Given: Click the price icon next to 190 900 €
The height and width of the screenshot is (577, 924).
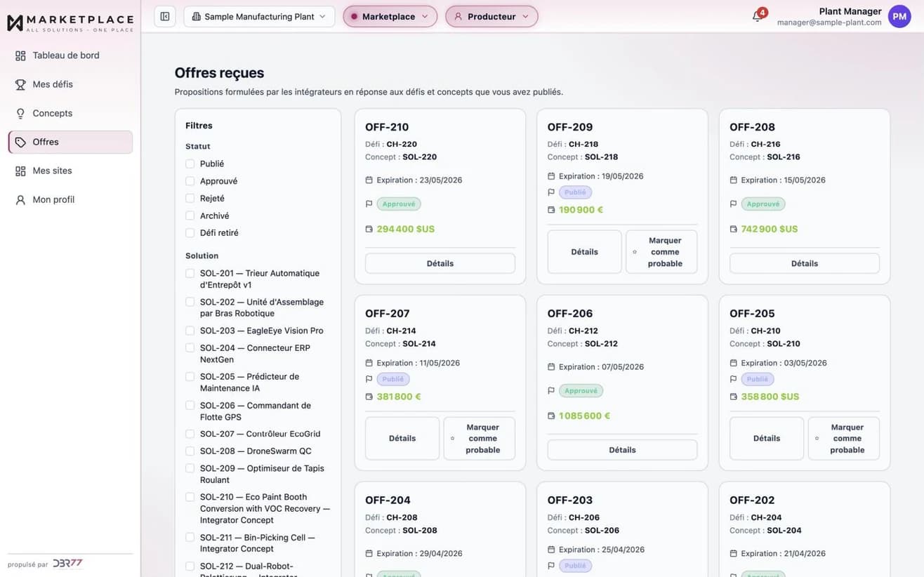Looking at the screenshot, I should click(551, 210).
